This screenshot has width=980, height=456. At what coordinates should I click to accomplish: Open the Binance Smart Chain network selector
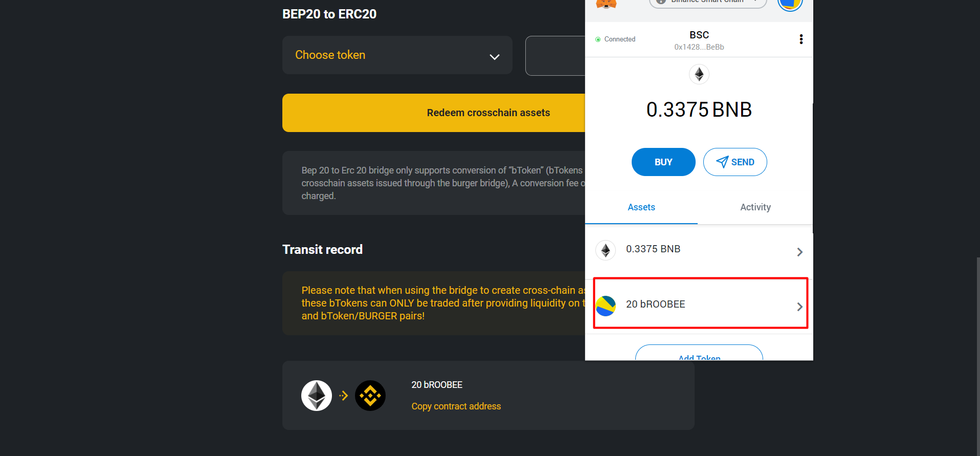tap(708, 3)
